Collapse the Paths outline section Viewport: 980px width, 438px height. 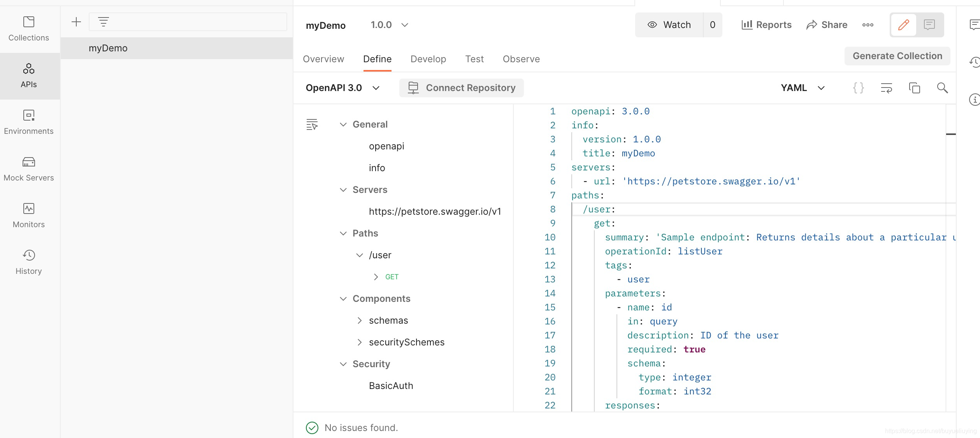coord(343,233)
